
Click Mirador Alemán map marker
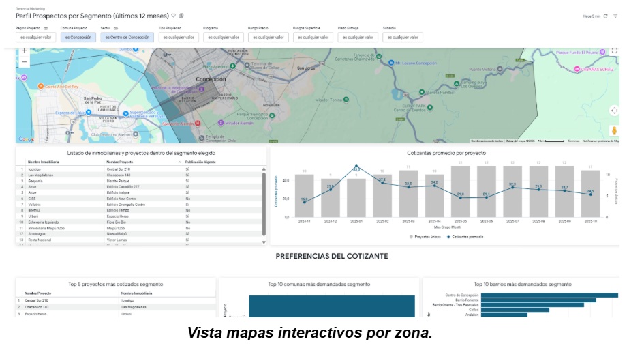(x=221, y=123)
